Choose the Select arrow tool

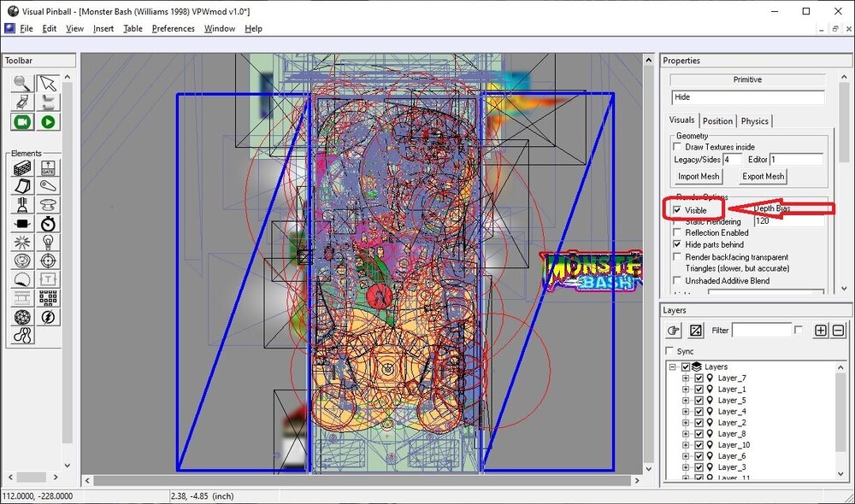click(48, 84)
